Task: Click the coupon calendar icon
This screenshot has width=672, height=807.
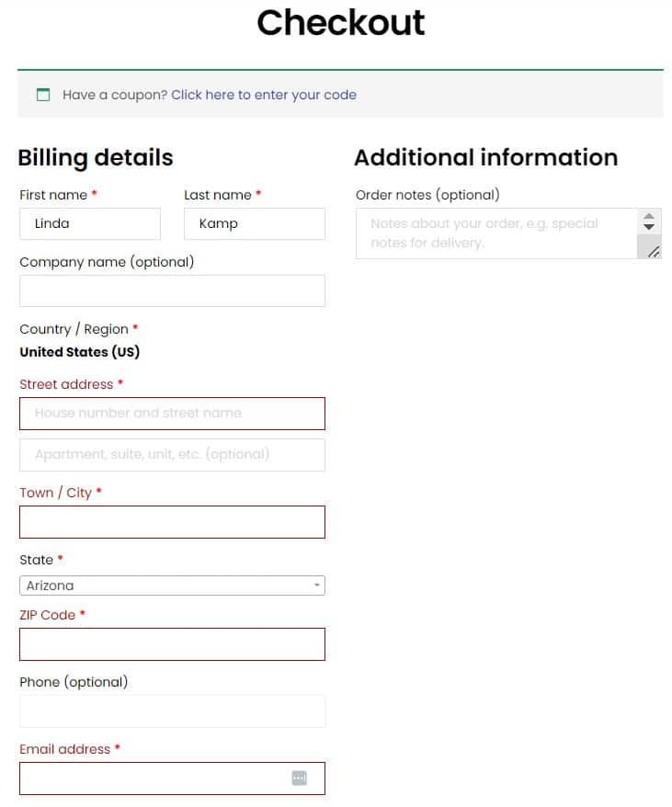Action: (43, 95)
